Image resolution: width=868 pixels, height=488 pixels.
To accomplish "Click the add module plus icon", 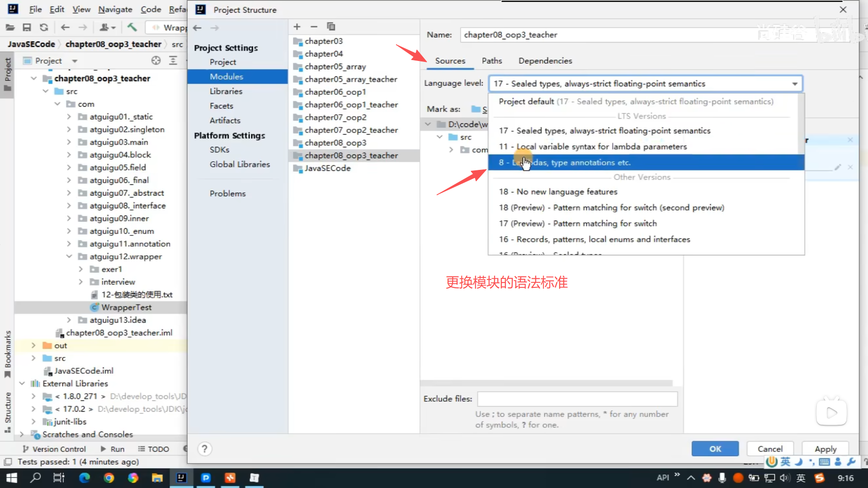I will click(x=297, y=27).
